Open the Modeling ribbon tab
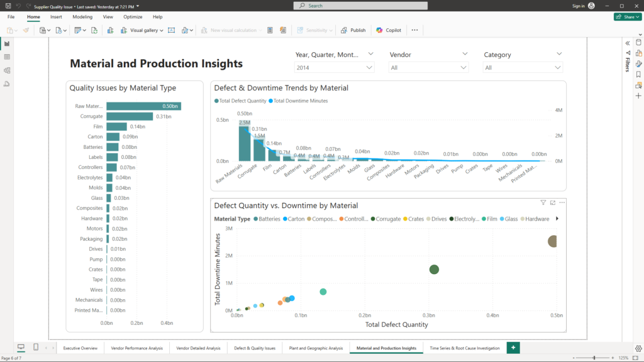 click(x=82, y=17)
